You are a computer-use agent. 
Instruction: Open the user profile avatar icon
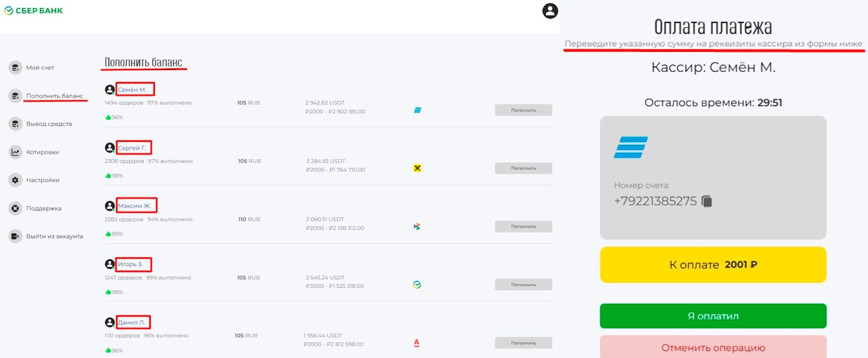550,11
